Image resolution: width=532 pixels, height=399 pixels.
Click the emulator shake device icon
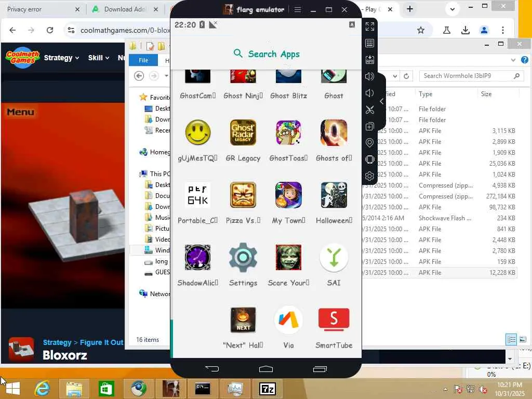[x=370, y=159]
